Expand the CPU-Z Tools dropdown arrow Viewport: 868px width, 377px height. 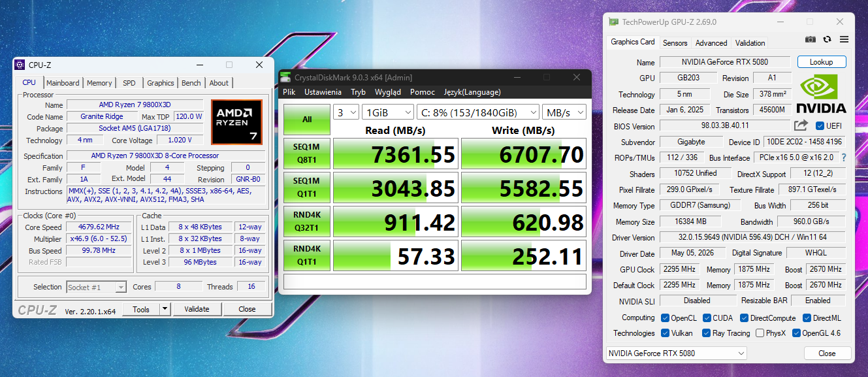point(165,309)
